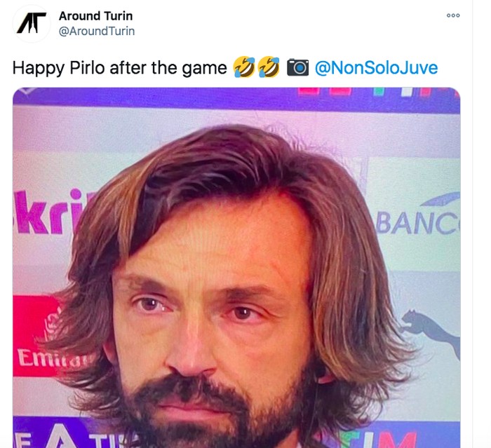
Task: Click the word "game" in the tweet text
Action: pyautogui.click(x=206, y=68)
